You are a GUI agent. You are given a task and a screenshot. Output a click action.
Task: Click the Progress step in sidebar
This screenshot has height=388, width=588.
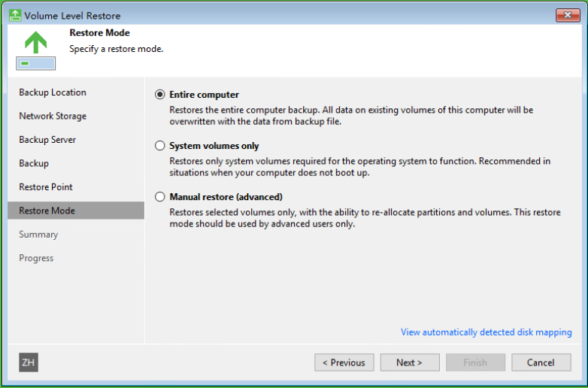tap(36, 258)
